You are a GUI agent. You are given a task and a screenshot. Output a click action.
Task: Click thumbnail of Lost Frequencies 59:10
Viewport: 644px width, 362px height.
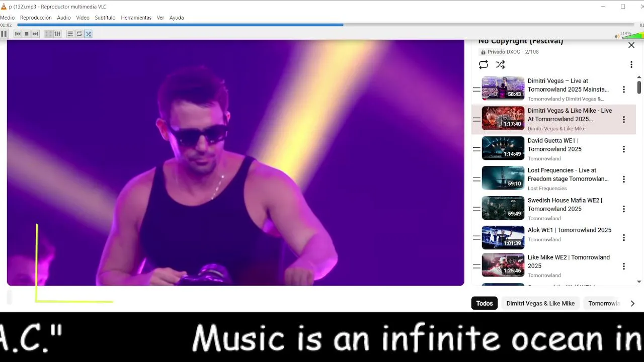point(503,178)
